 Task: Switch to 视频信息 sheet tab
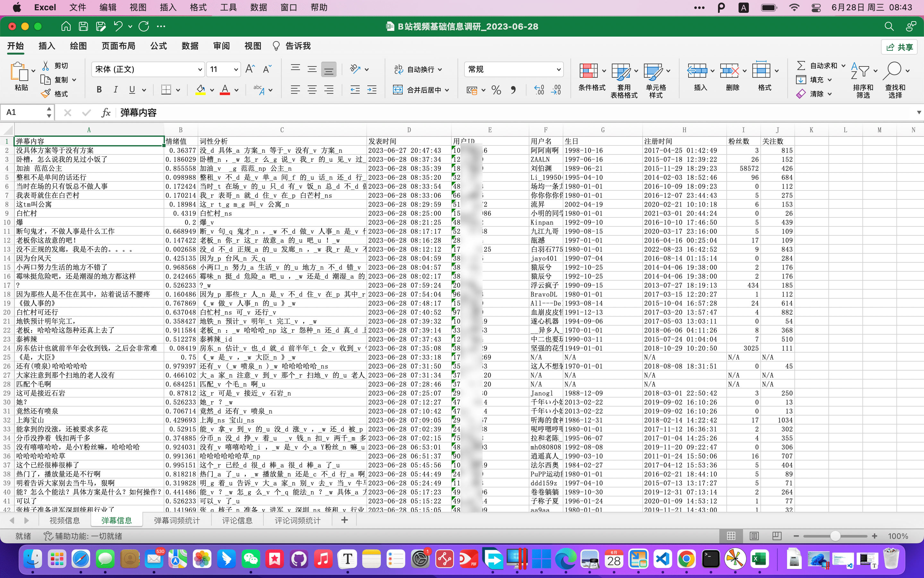click(64, 520)
